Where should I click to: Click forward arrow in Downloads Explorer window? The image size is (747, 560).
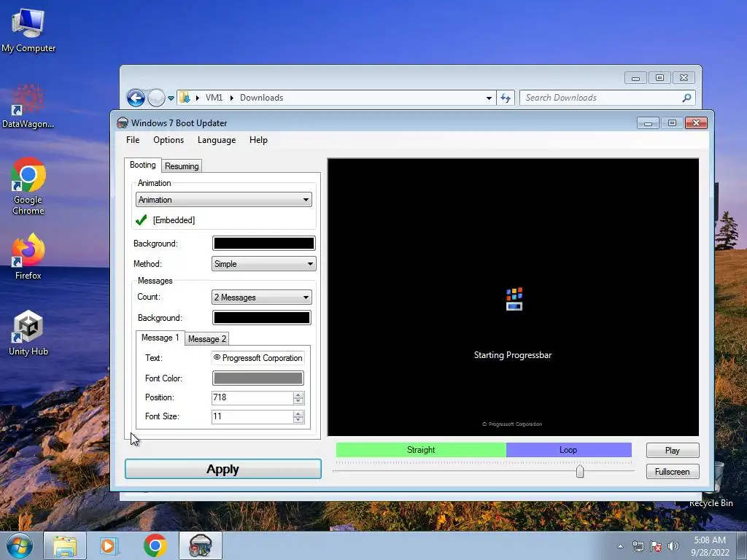tap(156, 98)
